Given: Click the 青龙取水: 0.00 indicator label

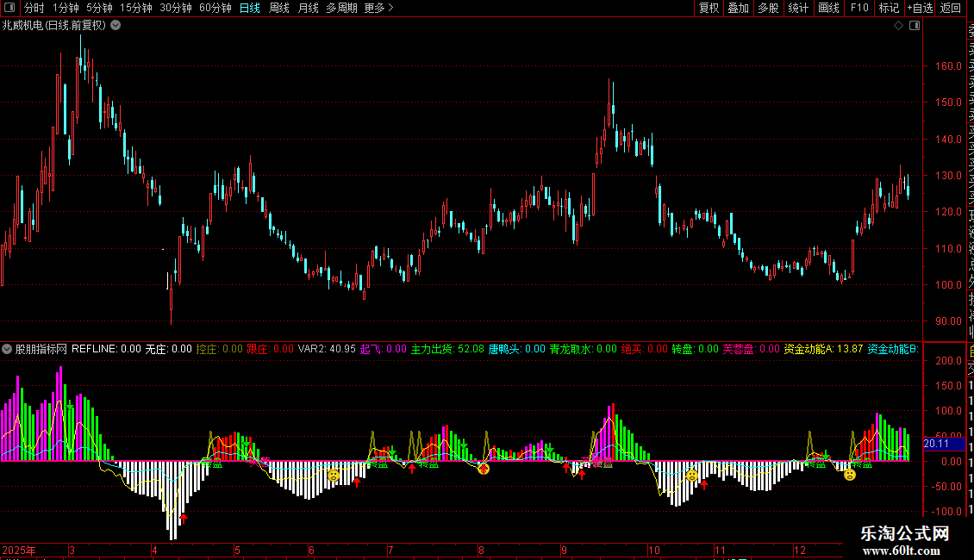Looking at the screenshot, I should coord(584,349).
